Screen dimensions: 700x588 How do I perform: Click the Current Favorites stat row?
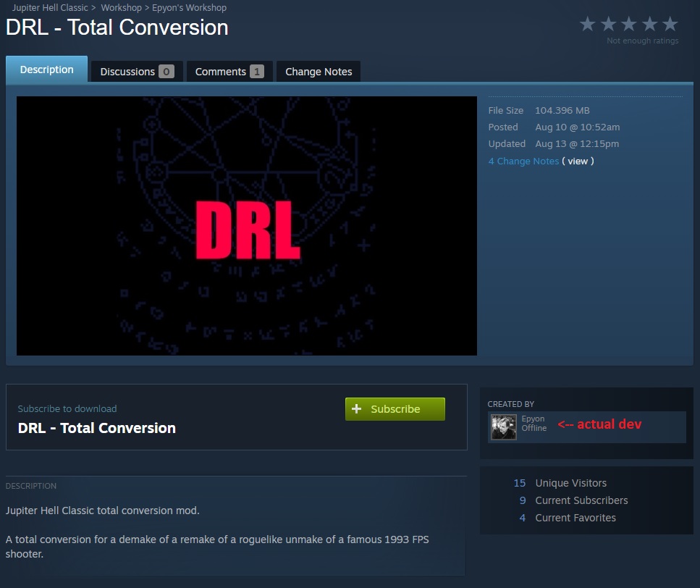pyautogui.click(x=568, y=518)
